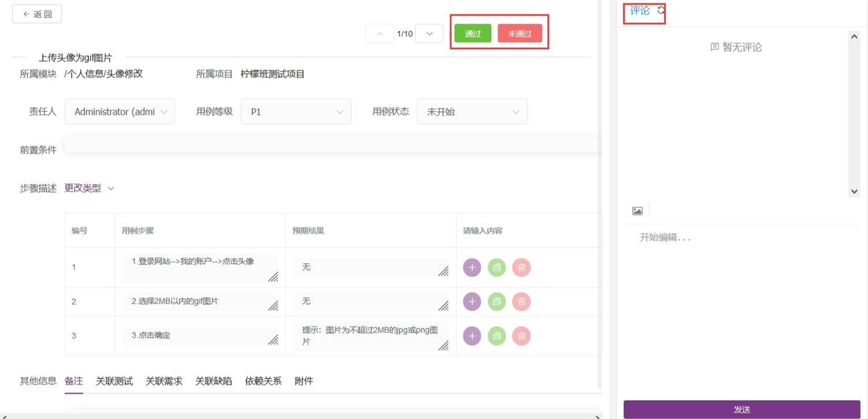
Task: Grab resize handle of step 3 text box
Action: click(x=273, y=340)
